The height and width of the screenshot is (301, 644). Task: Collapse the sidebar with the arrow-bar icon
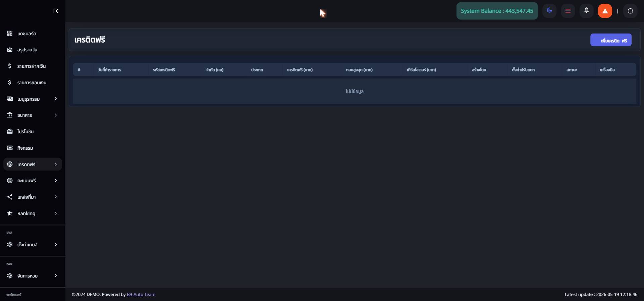(x=56, y=11)
